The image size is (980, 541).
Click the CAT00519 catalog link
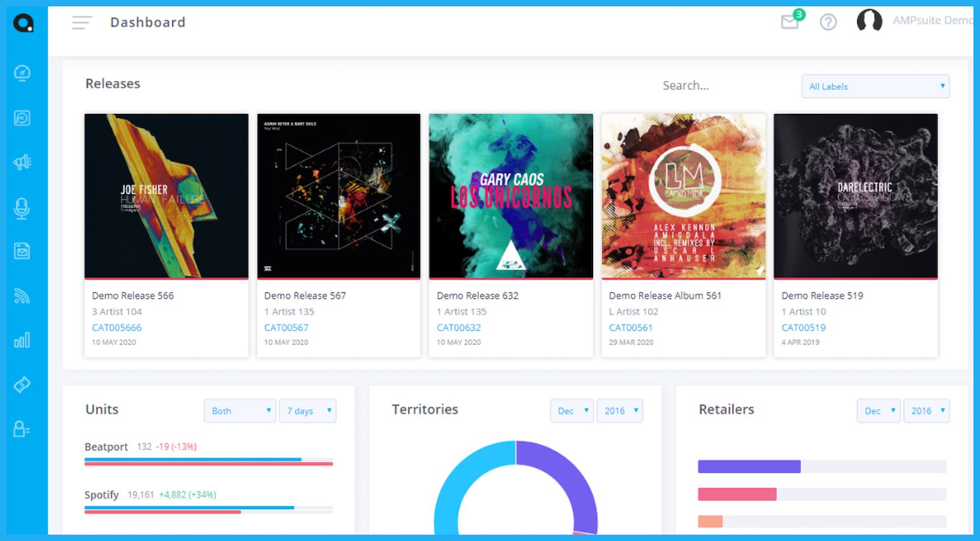tap(804, 328)
